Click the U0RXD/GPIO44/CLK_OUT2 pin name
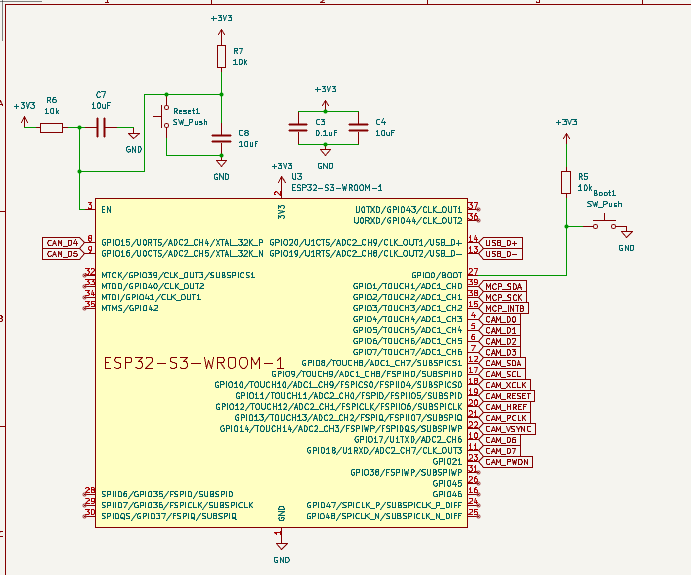 [408, 221]
